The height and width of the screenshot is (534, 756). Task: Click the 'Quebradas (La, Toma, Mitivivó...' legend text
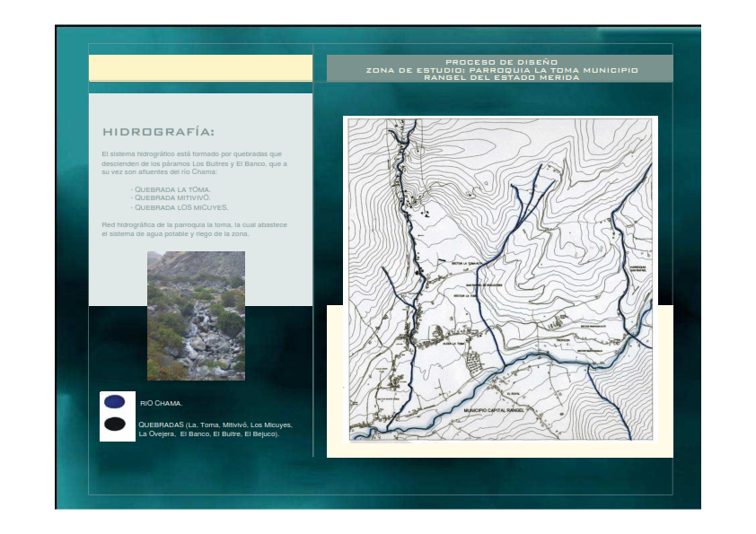(215, 429)
